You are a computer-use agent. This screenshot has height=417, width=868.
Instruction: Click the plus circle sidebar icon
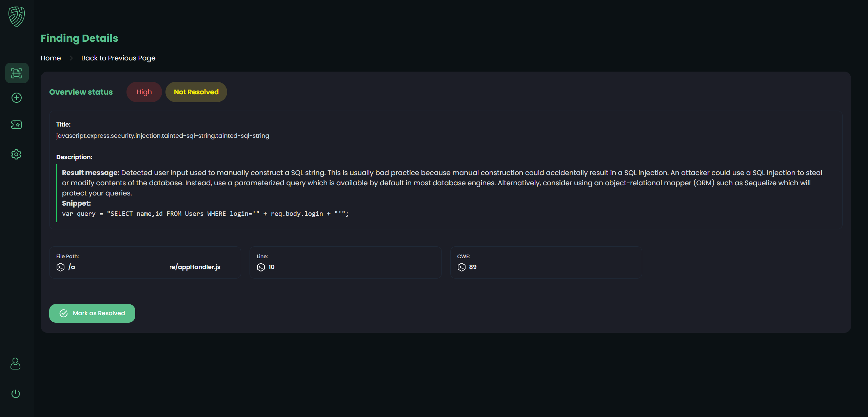click(17, 98)
